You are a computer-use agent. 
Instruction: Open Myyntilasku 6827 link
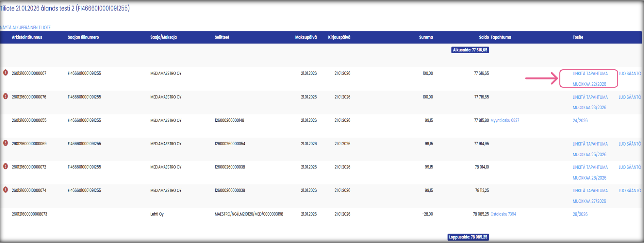point(504,120)
